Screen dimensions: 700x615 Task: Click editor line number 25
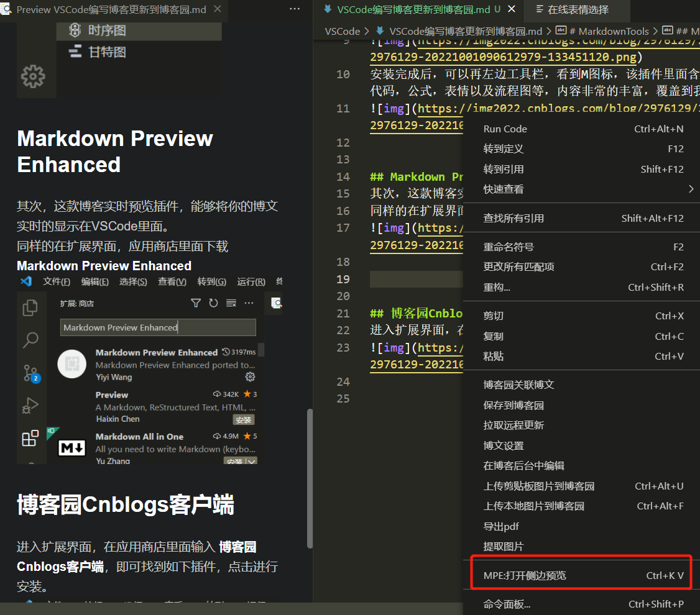[343, 399]
